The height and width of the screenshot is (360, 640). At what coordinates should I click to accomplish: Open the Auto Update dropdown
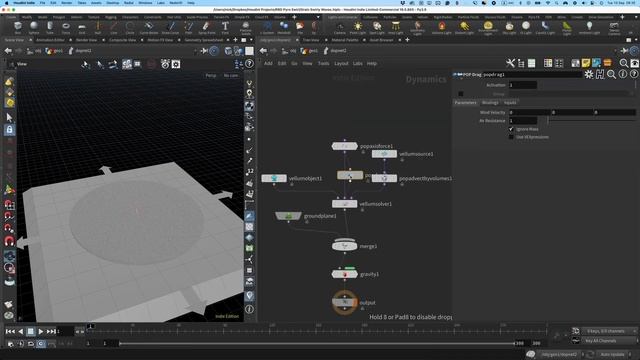click(x=613, y=354)
